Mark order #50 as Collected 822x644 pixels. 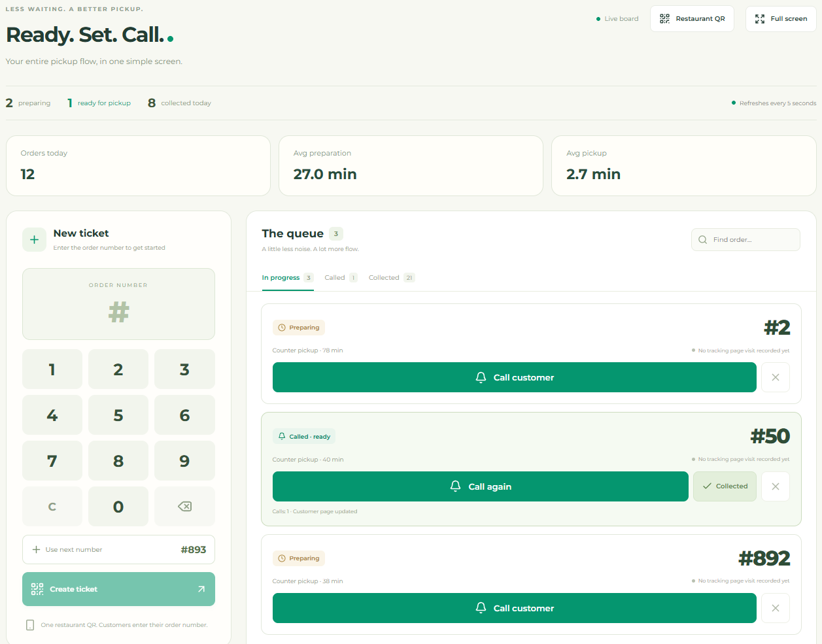click(725, 486)
